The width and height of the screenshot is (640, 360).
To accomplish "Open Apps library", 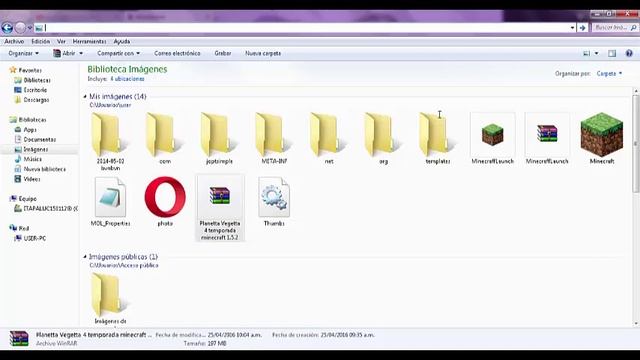I will coord(30,129).
